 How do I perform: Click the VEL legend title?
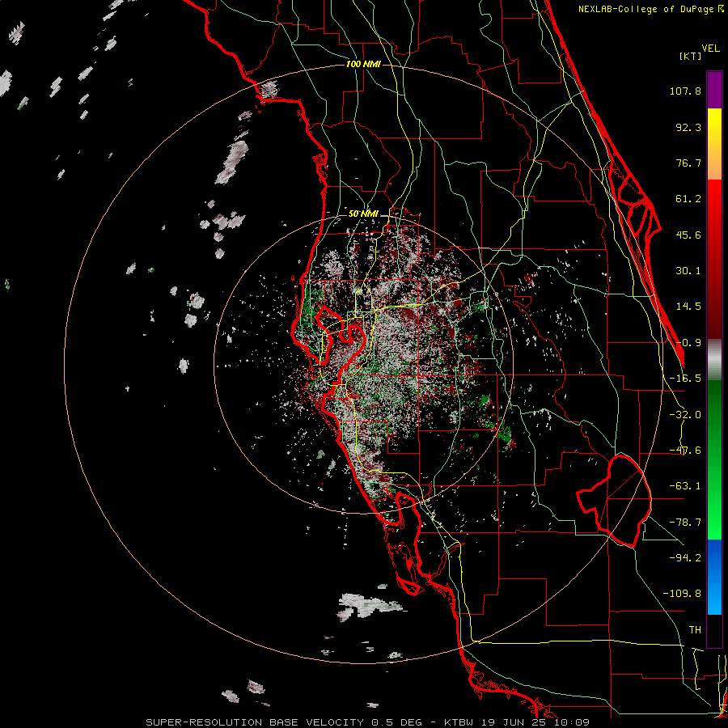tap(710, 49)
